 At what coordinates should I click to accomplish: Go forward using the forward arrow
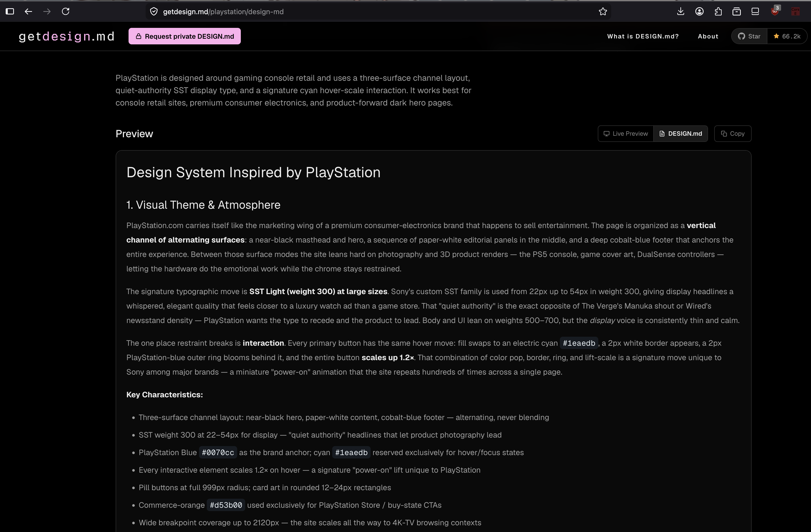click(x=47, y=12)
